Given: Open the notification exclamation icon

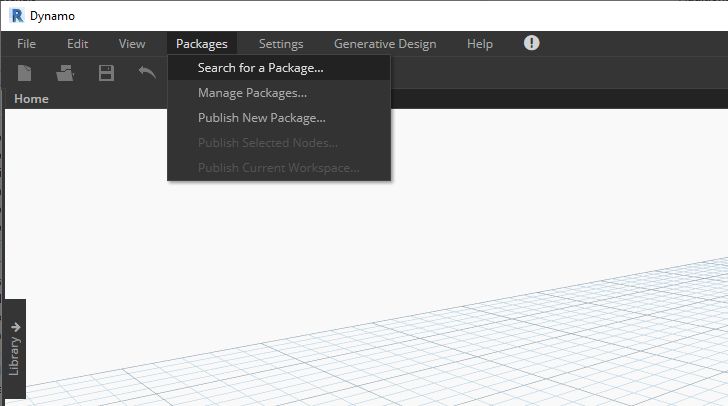Looking at the screenshot, I should 532,43.
